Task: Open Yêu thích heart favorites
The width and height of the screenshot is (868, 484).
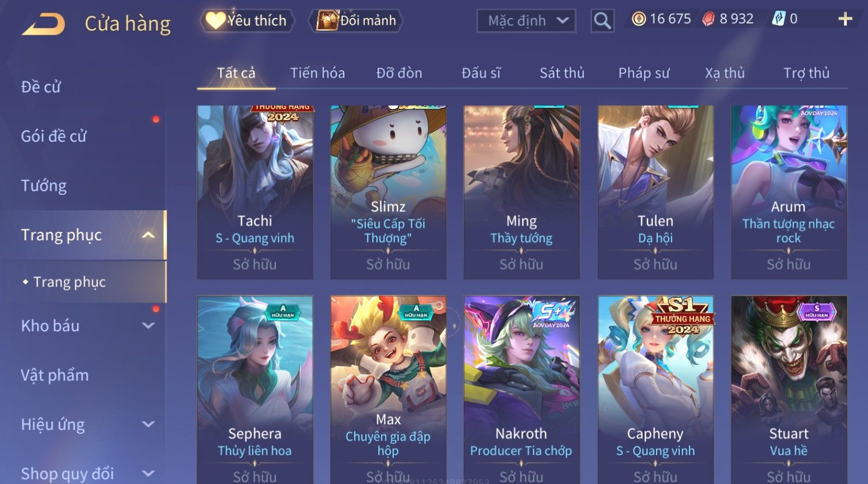Action: pos(248,21)
